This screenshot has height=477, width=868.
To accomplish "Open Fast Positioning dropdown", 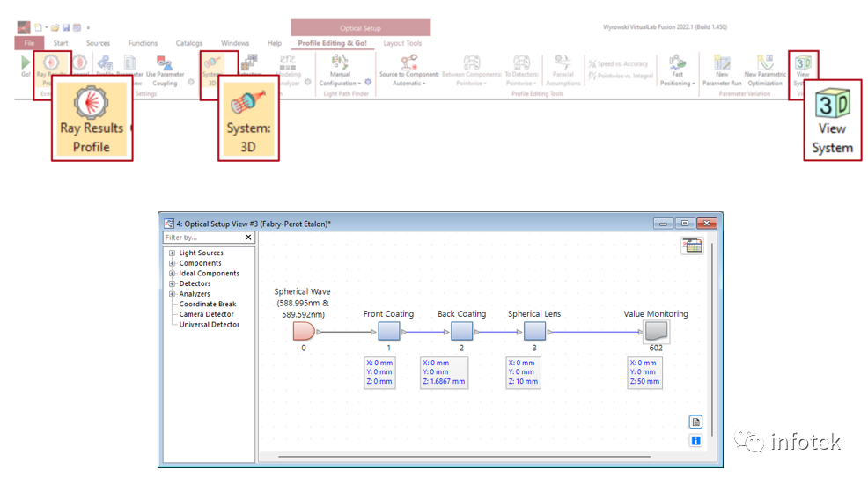I will pos(677,70).
